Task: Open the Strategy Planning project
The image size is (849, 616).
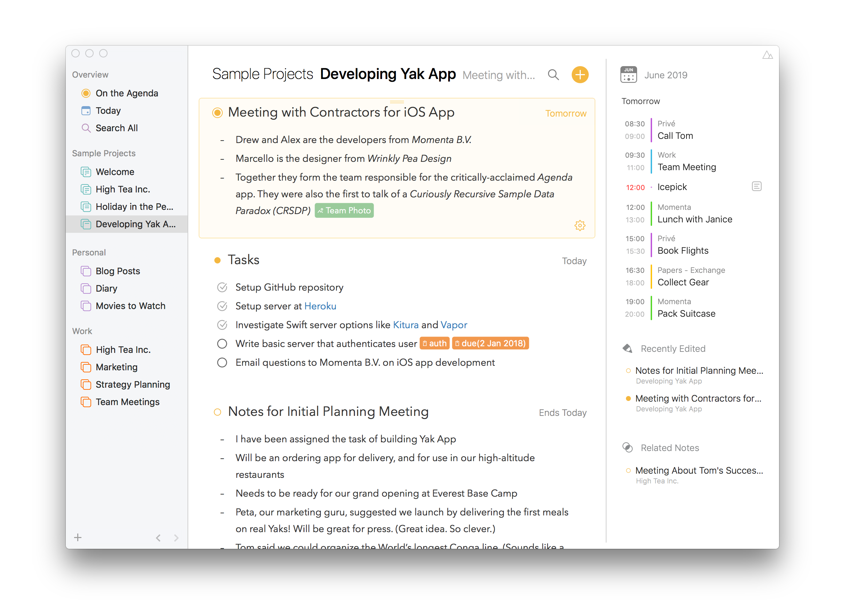Action: 127,385
